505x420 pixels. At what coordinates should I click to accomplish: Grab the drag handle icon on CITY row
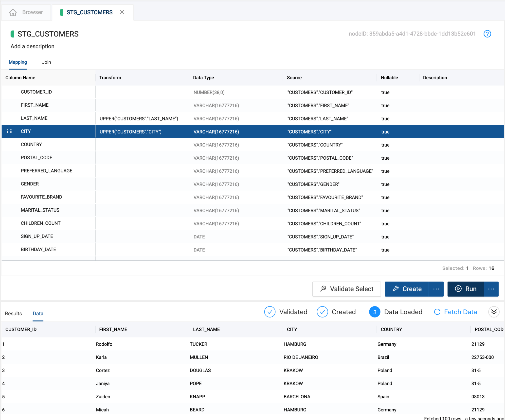(x=10, y=131)
